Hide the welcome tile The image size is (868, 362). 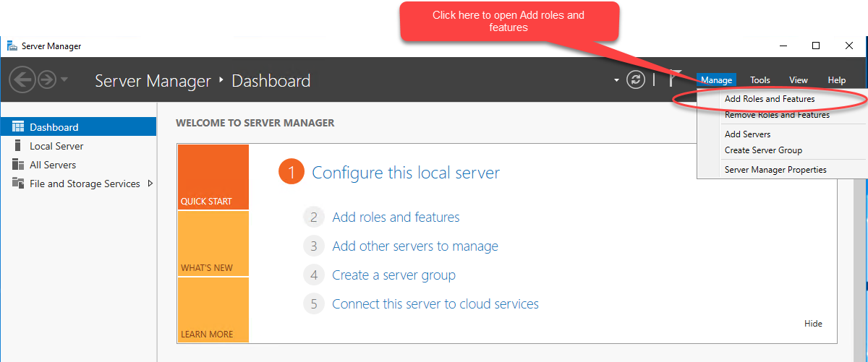(813, 324)
